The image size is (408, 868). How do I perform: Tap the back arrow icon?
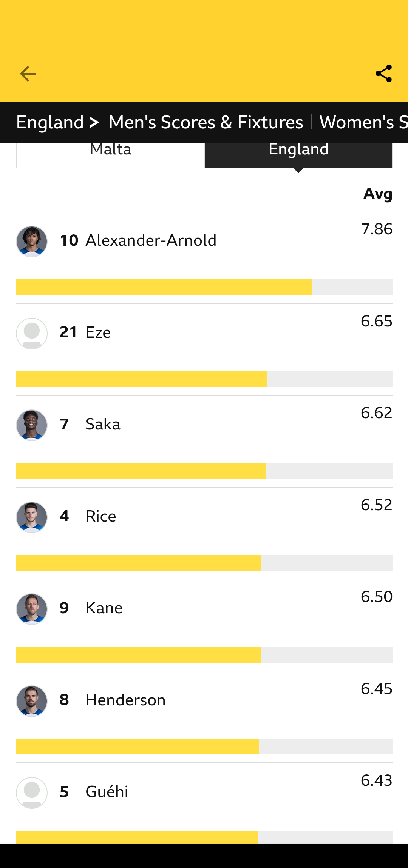pyautogui.click(x=28, y=74)
